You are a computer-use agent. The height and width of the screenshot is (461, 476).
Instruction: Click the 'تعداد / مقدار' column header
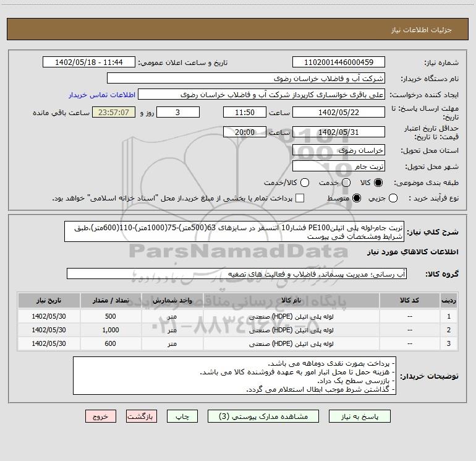tap(111, 300)
